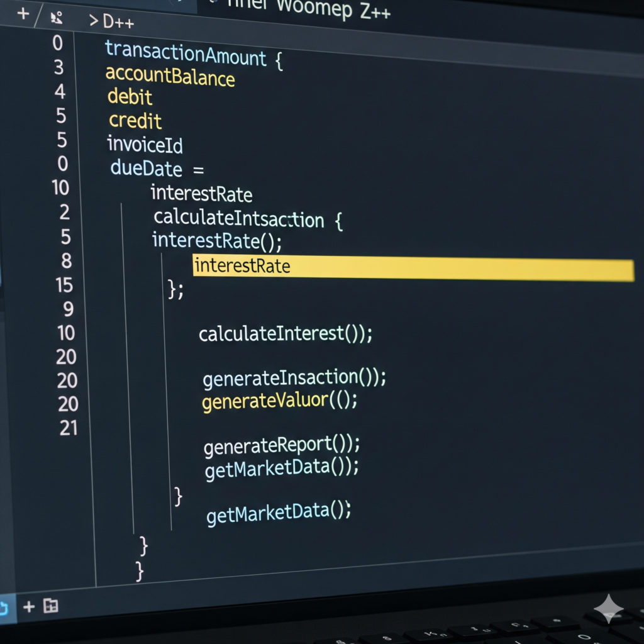Select the invoiceId variable
The width and height of the screenshot is (644, 644).
click(145, 145)
